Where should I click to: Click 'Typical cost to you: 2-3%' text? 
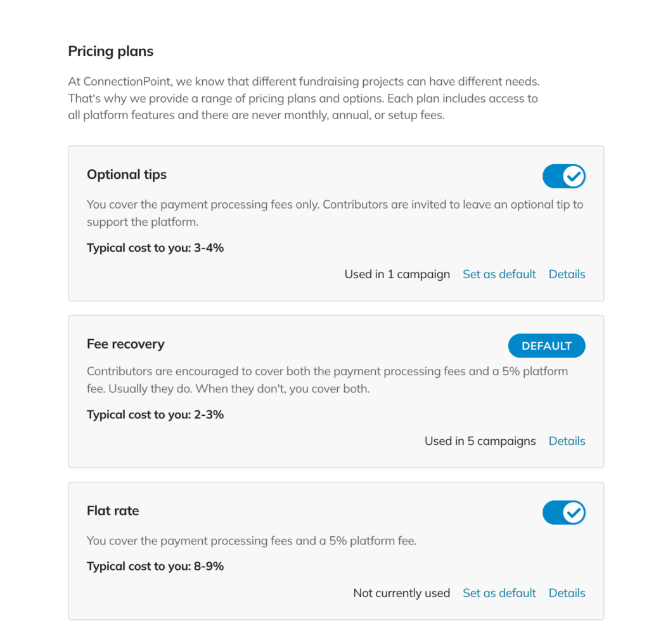(x=155, y=415)
